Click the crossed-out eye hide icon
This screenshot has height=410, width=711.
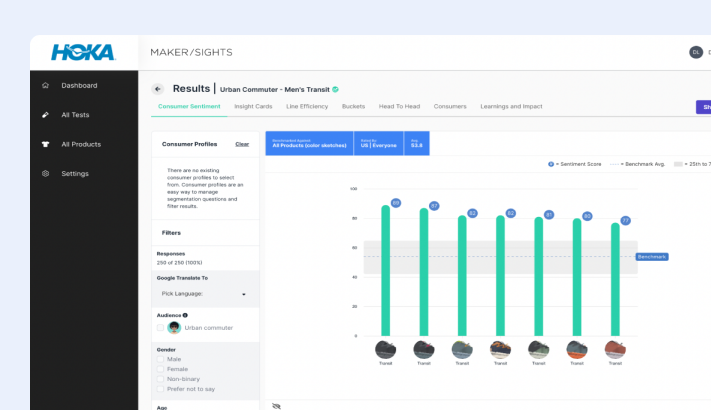pyautogui.click(x=277, y=406)
